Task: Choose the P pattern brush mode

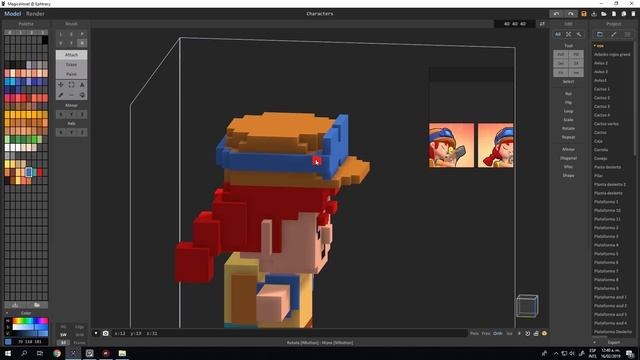Action: pos(82,34)
